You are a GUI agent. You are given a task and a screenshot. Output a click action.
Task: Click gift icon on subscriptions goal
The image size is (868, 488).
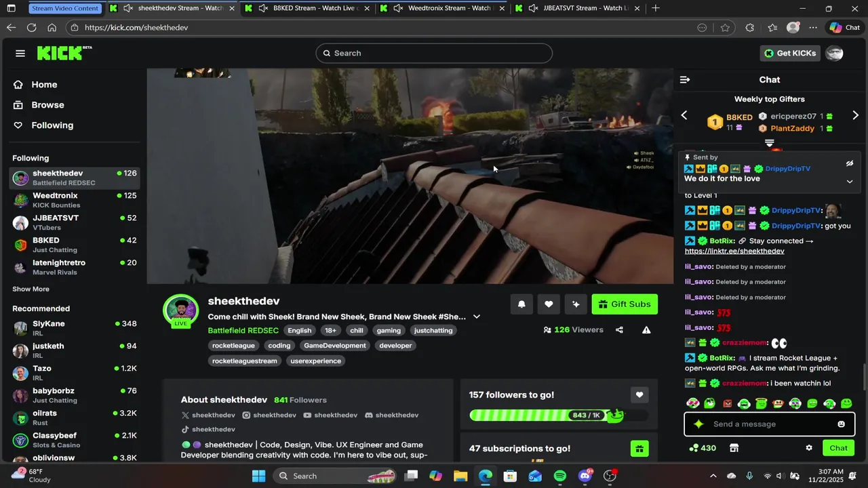pyautogui.click(x=639, y=449)
